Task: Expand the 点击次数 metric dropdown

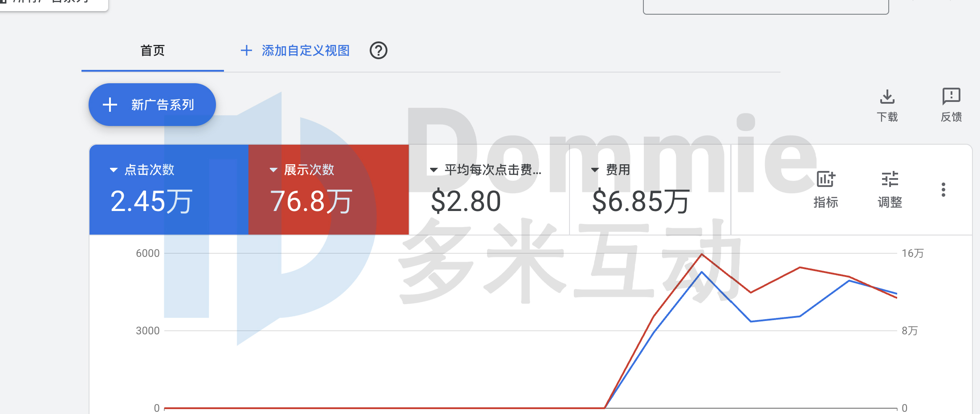Action: click(114, 170)
